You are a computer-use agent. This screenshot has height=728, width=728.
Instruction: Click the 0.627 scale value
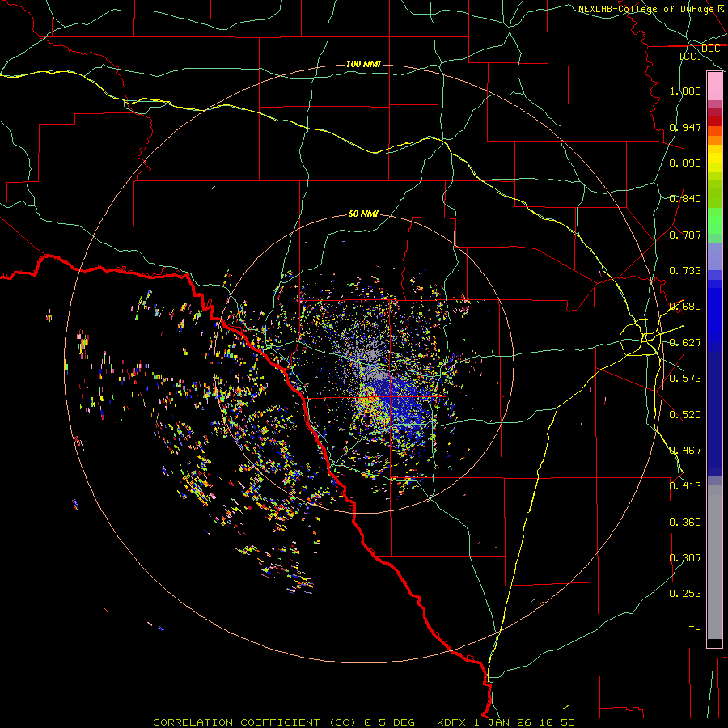point(685,343)
